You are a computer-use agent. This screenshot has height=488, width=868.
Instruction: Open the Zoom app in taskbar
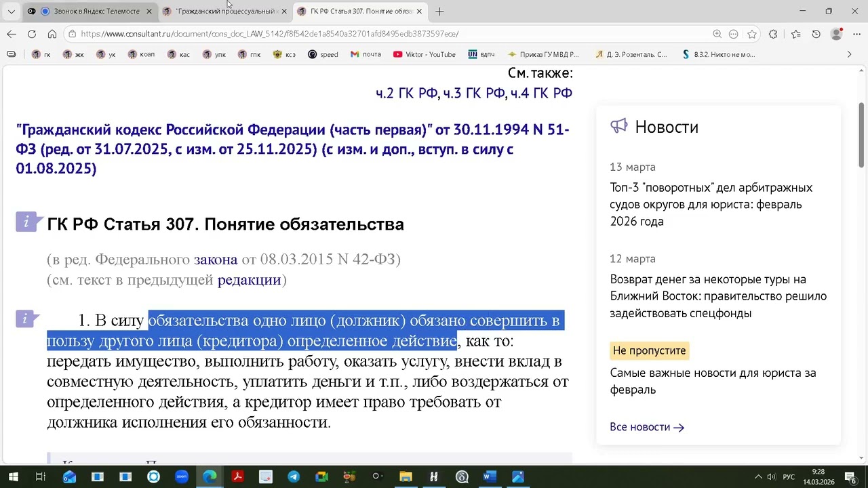coord(182,476)
